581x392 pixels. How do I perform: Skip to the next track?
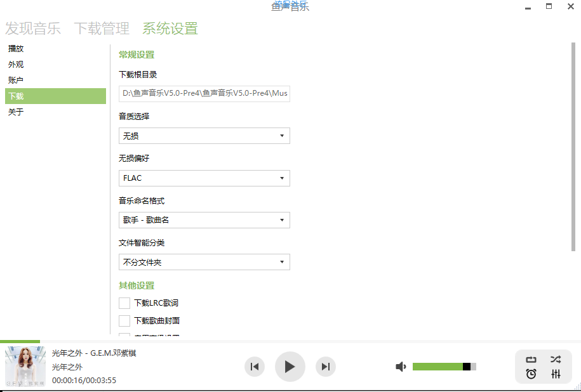coord(325,367)
